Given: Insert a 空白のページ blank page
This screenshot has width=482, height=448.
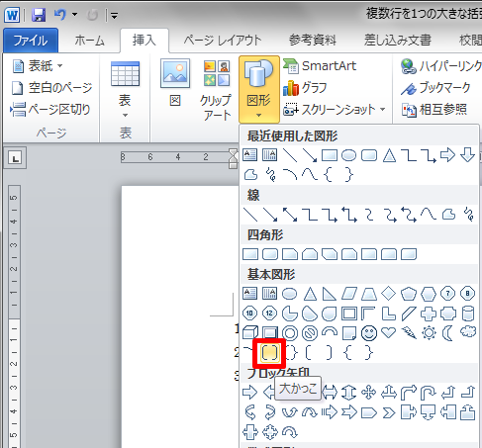Looking at the screenshot, I should [51, 88].
